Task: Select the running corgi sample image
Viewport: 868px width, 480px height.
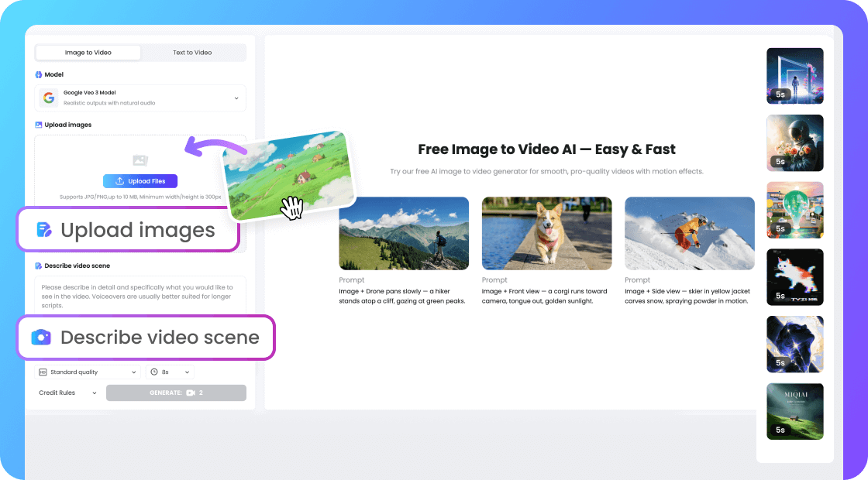Action: [546, 233]
